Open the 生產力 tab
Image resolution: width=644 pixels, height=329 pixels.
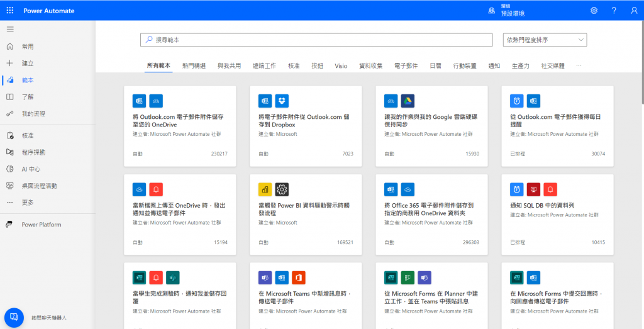[520, 65]
